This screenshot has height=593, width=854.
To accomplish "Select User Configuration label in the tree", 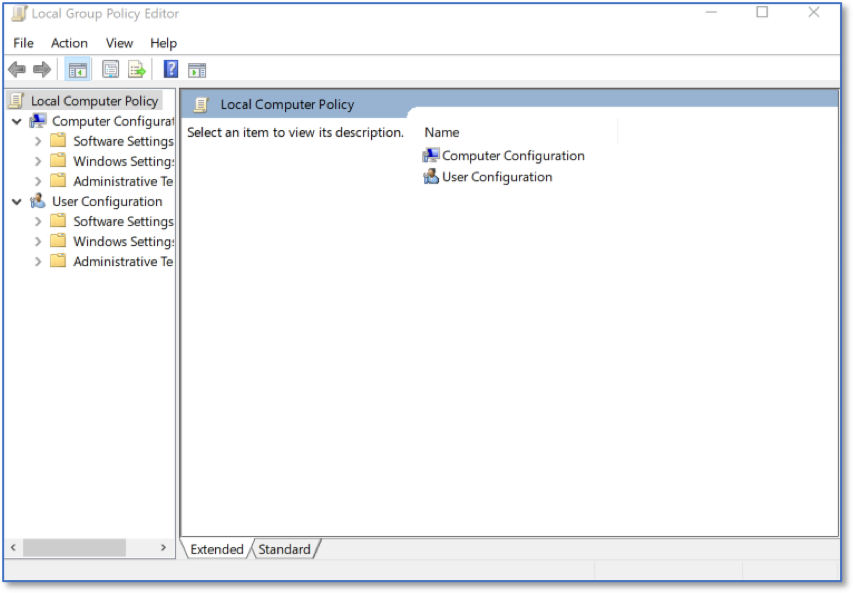I will 107,201.
